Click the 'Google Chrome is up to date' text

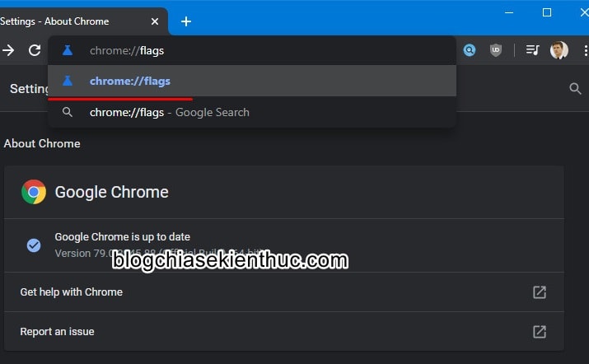(123, 237)
